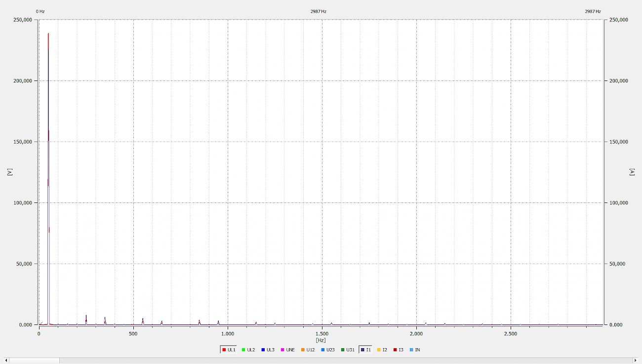Toggle the U23 channel in the legend
The height and width of the screenshot is (364, 642).
pos(327,350)
